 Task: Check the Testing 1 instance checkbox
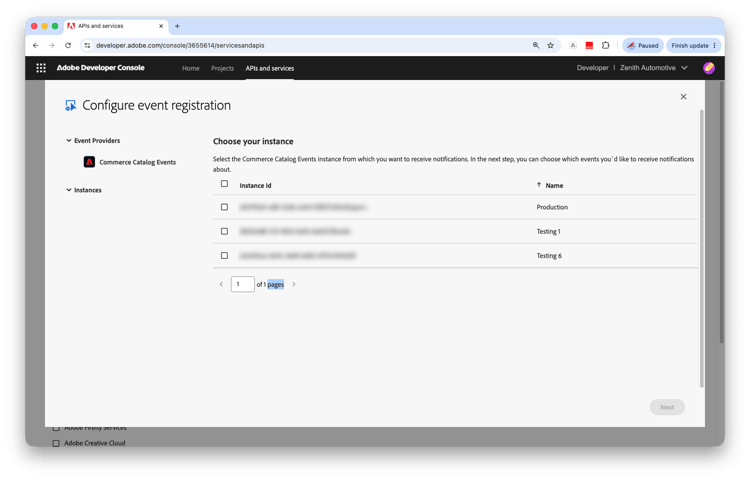[224, 231]
